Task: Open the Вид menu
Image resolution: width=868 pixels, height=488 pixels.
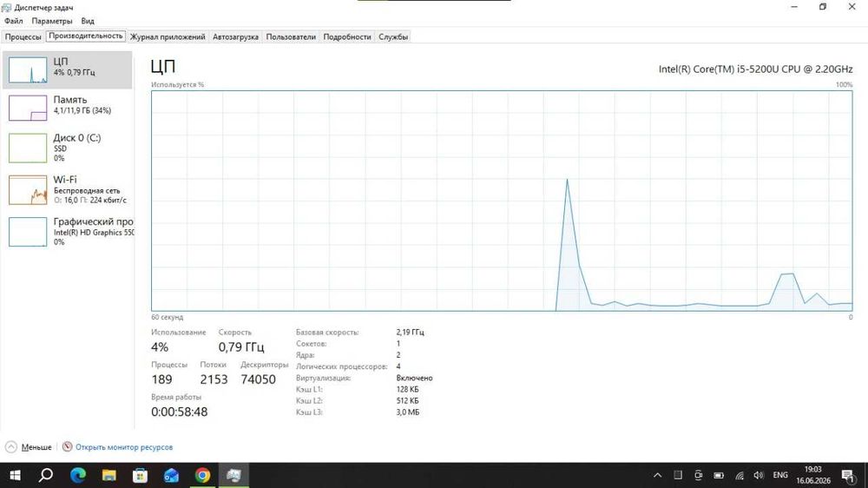Action: [88, 21]
